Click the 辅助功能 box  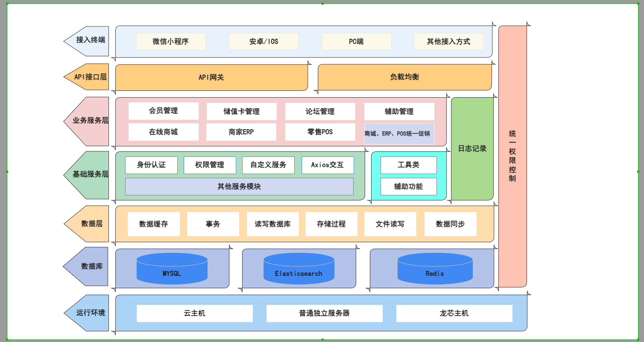(409, 187)
